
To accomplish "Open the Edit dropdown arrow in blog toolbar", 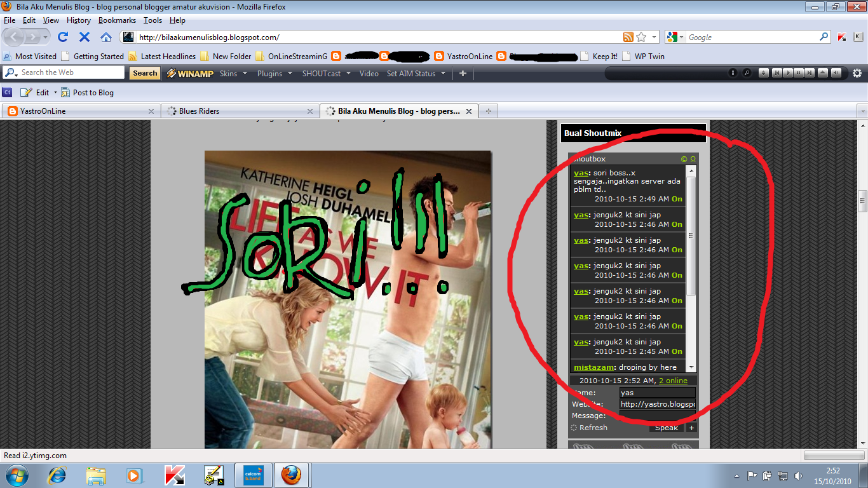I will pyautogui.click(x=55, y=93).
